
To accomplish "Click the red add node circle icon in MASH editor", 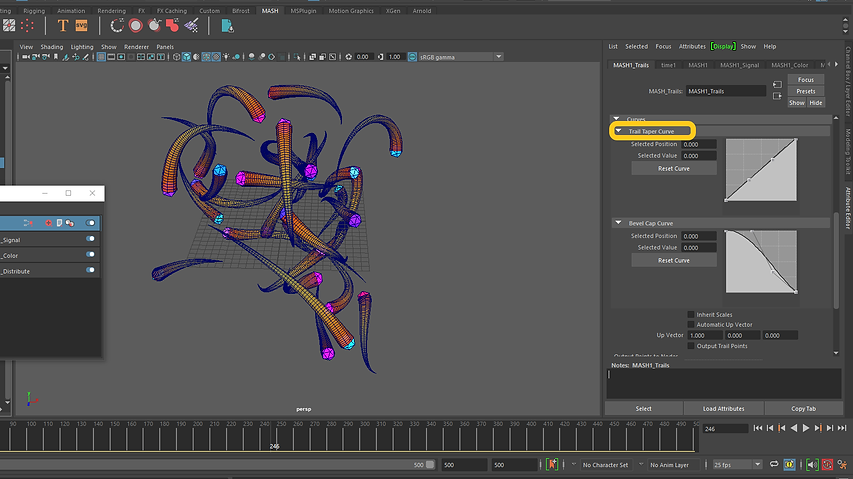I will 48,223.
